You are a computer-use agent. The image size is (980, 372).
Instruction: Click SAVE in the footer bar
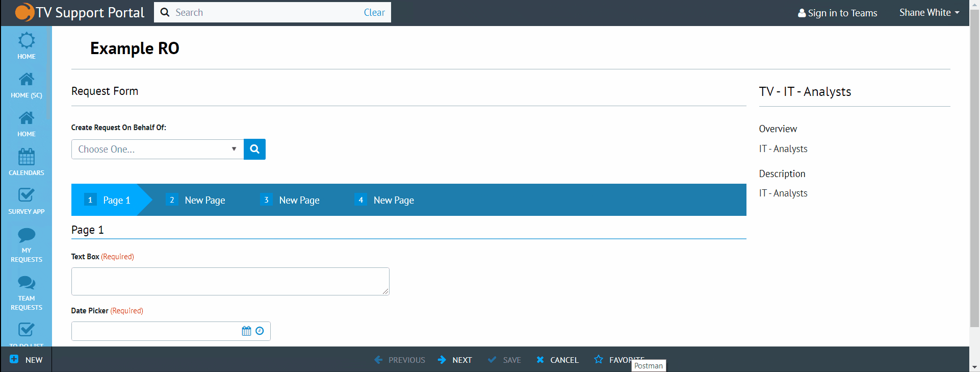click(504, 360)
